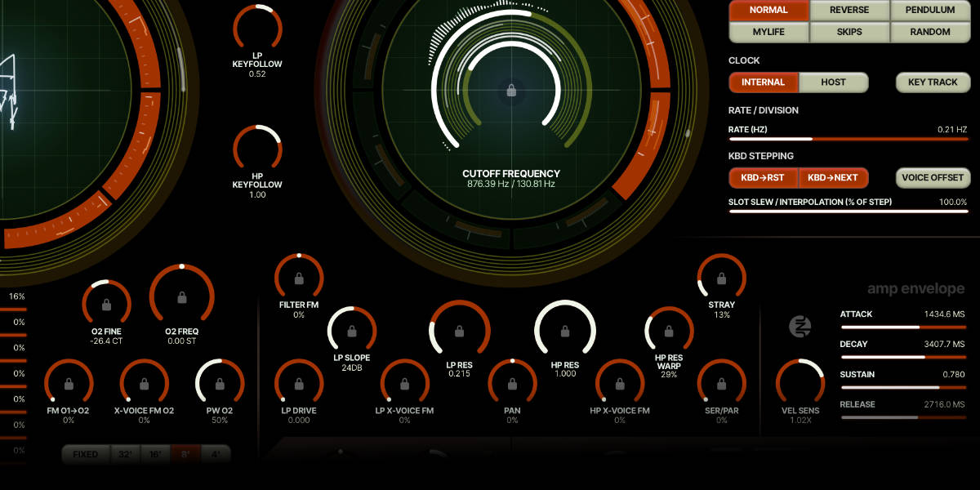Click the lock in the Cutoff Frequency display
980x490 pixels.
pos(511,90)
